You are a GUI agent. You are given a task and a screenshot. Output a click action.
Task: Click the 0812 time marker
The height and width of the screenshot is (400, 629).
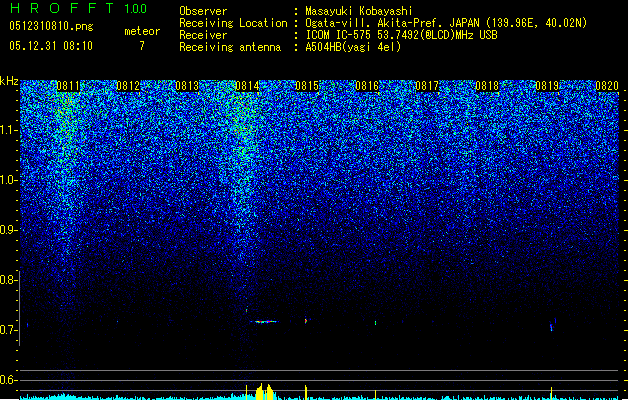(x=128, y=86)
